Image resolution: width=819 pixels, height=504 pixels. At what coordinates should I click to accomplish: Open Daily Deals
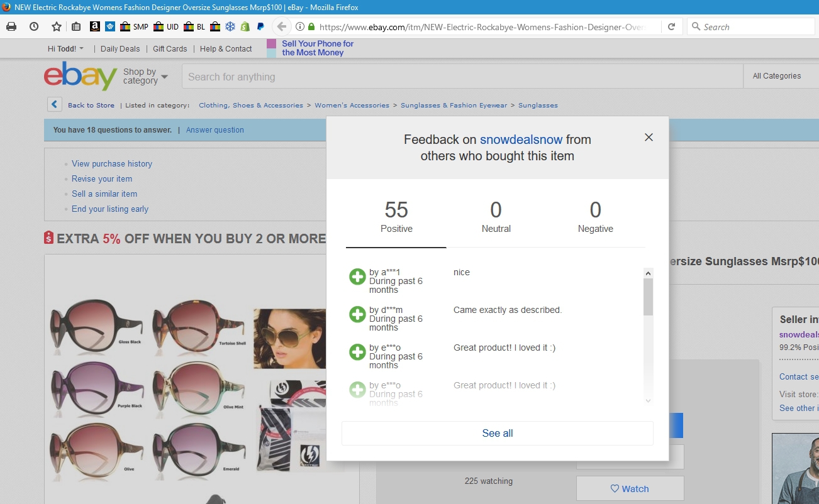(120, 48)
